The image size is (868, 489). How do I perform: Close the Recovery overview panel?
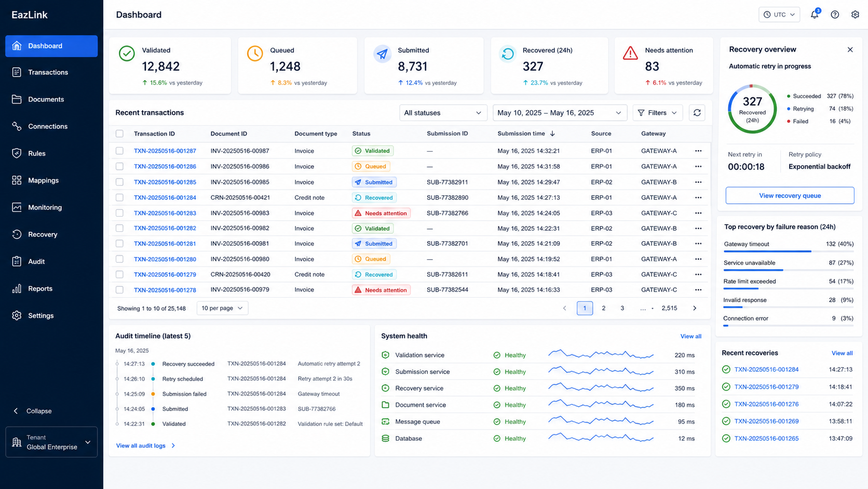tap(850, 50)
